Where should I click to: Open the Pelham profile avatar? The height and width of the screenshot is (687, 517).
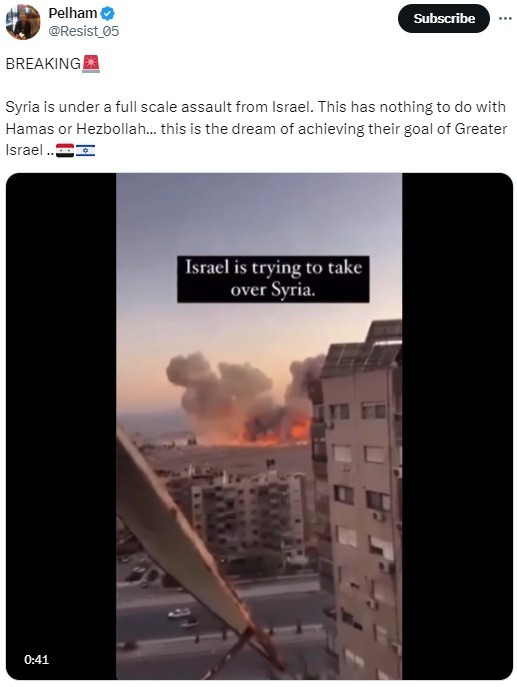point(23,22)
